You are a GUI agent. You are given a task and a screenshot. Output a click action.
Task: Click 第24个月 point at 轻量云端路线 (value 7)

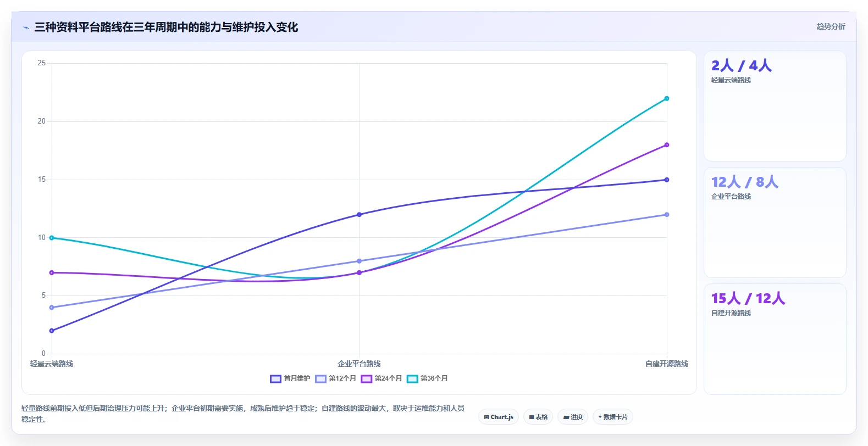pos(52,272)
